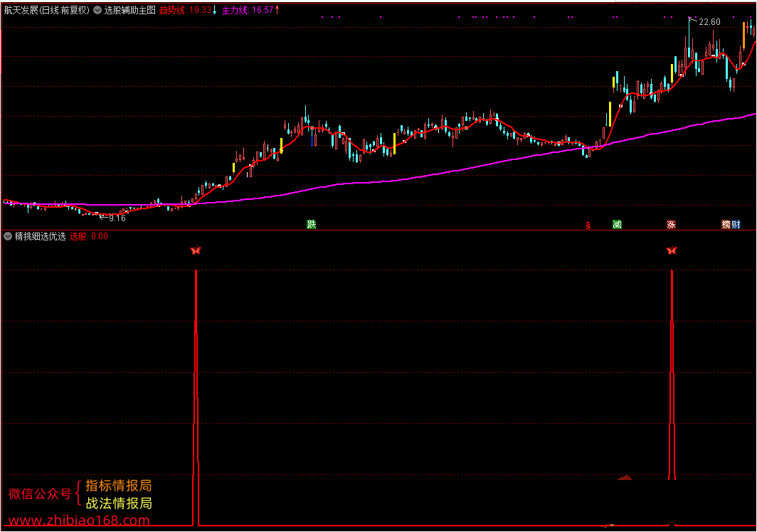Viewport: 757px width, 532px height.
Task: Open the dropdown beside 航天发展 chart title
Action: pos(97,10)
